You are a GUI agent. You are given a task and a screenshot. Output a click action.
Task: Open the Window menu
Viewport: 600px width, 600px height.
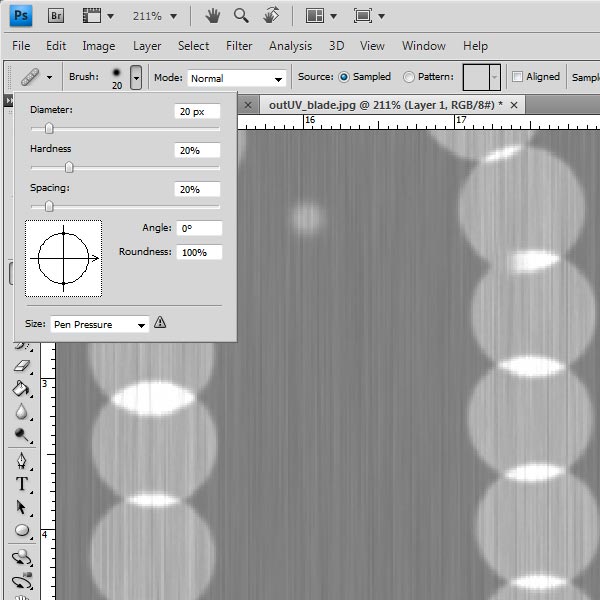pyautogui.click(x=424, y=46)
